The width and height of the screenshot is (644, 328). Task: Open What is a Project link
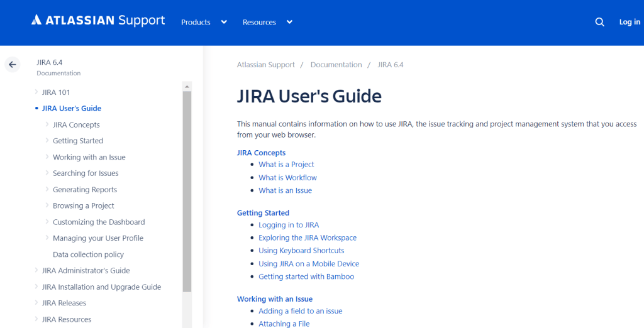tap(286, 164)
